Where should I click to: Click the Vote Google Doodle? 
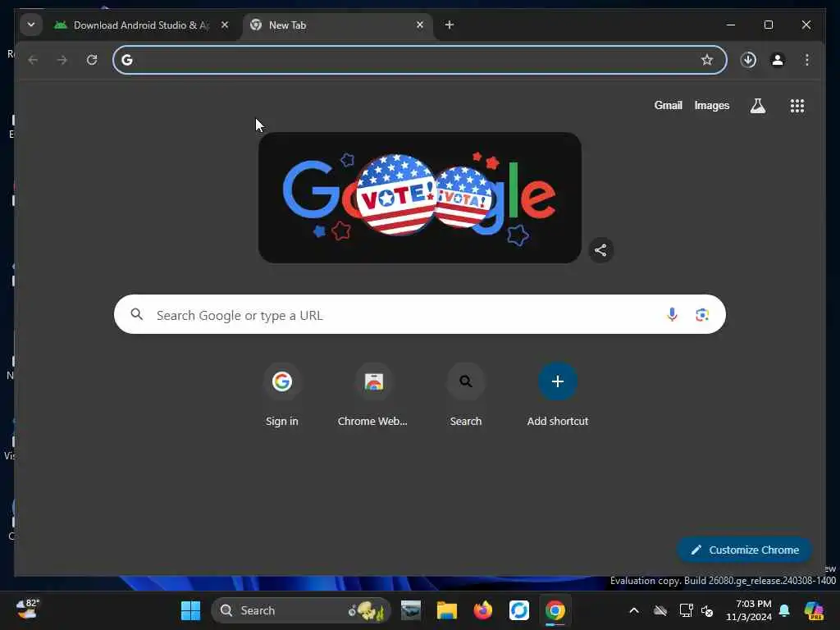pos(419,198)
